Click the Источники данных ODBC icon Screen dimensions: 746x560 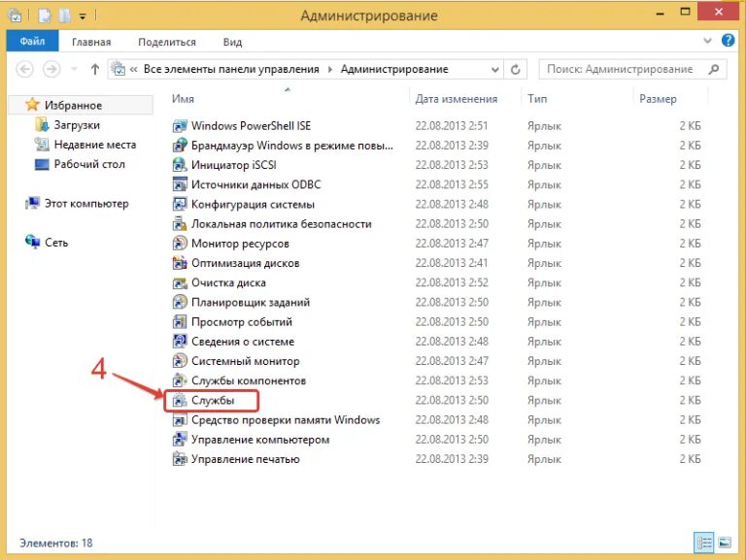(180, 184)
